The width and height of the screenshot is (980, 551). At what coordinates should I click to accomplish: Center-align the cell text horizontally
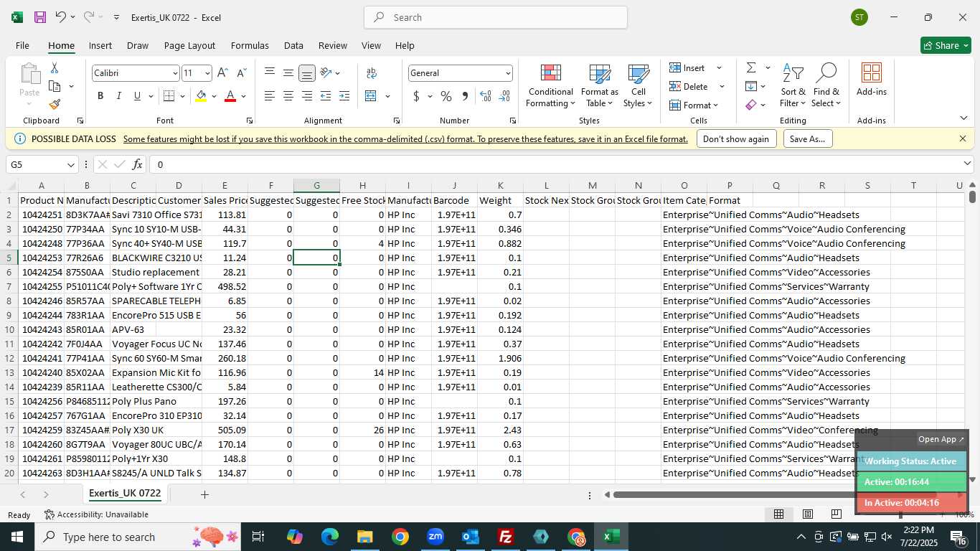point(288,96)
